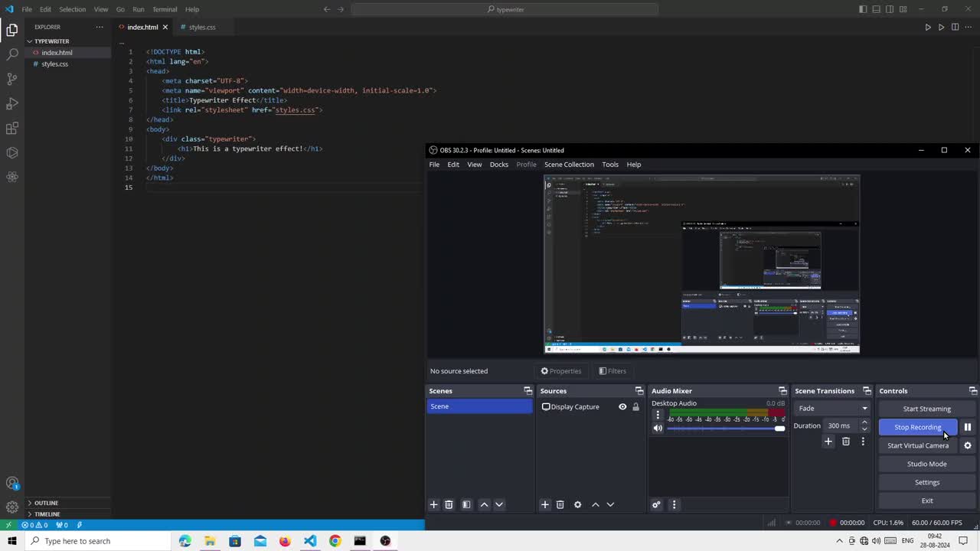
Task: Remove selected scene with trash icon
Action: pos(449,504)
